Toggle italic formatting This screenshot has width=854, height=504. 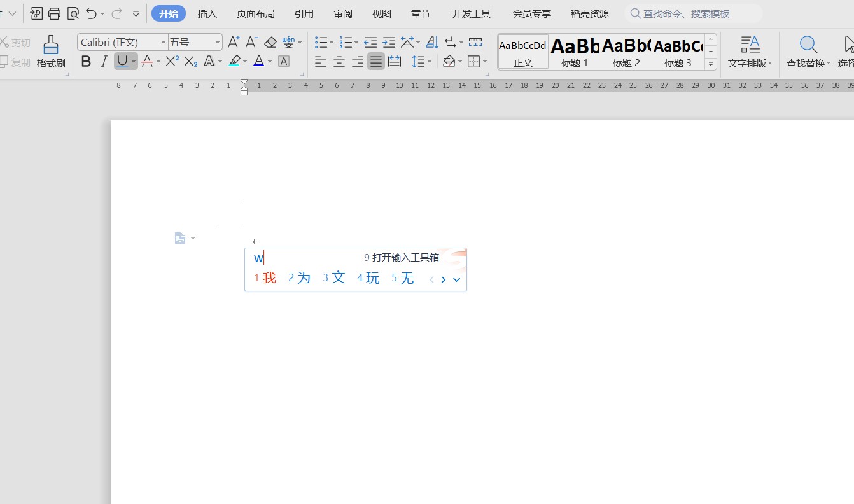pyautogui.click(x=104, y=62)
